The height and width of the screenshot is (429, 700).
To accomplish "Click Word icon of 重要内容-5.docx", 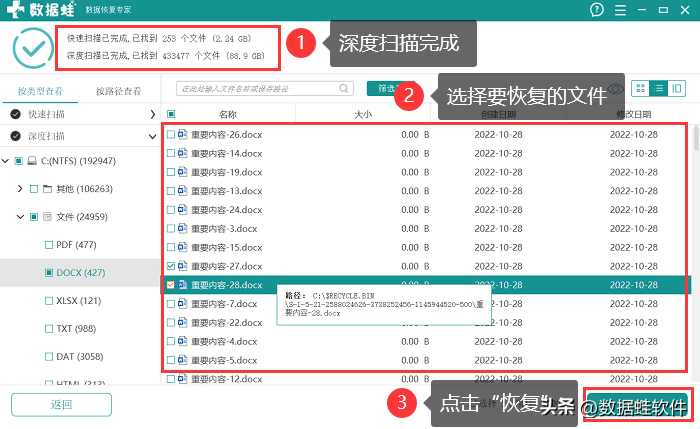I will [183, 360].
